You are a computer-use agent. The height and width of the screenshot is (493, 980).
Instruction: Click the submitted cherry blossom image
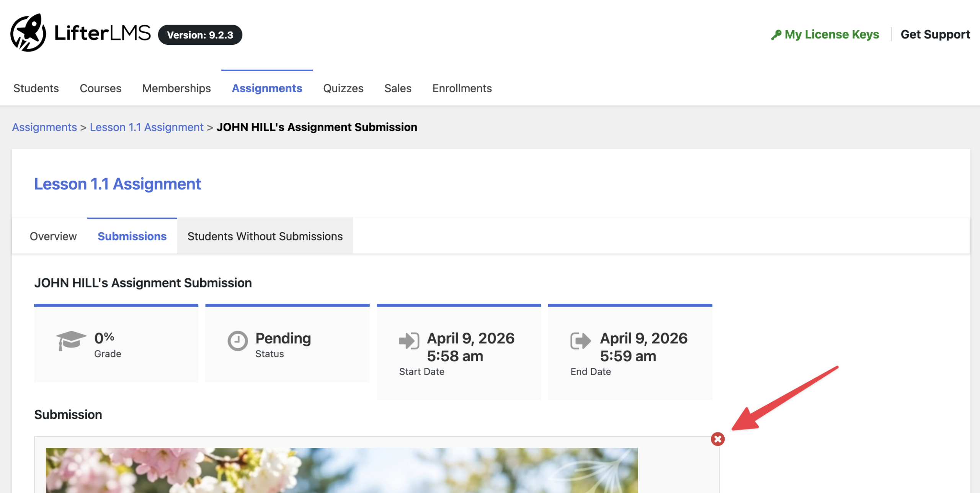click(341, 470)
